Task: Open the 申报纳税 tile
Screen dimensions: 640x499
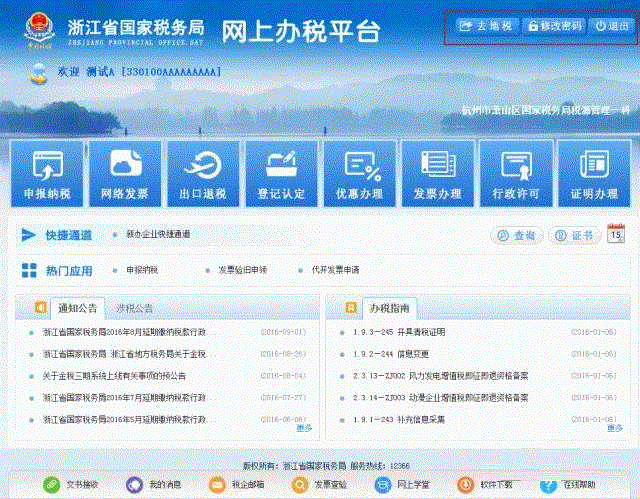Action: 47,174
